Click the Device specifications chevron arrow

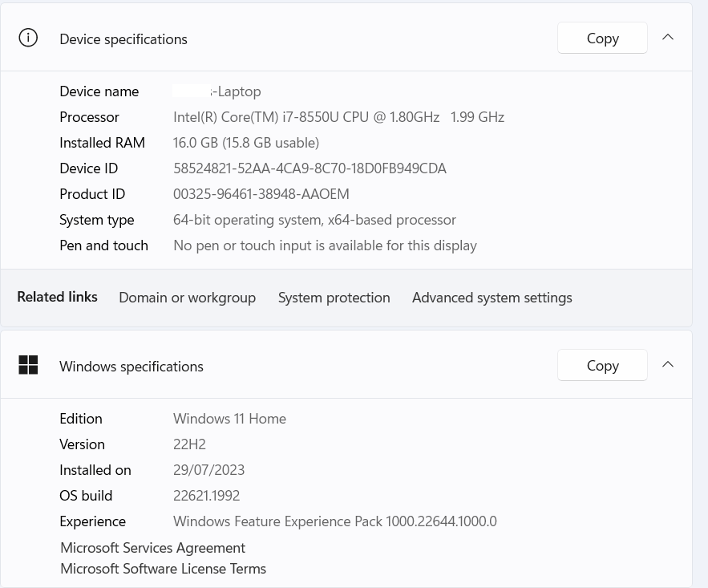(668, 37)
